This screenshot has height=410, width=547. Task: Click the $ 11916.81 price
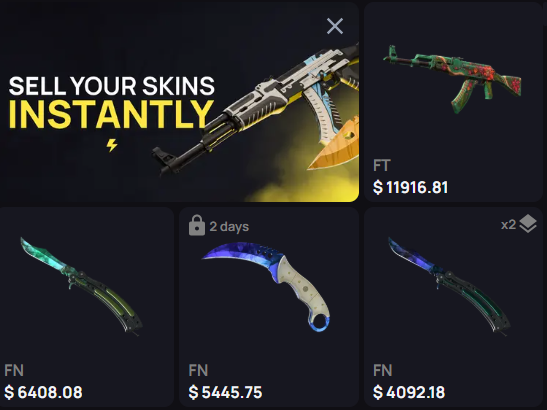coord(410,187)
